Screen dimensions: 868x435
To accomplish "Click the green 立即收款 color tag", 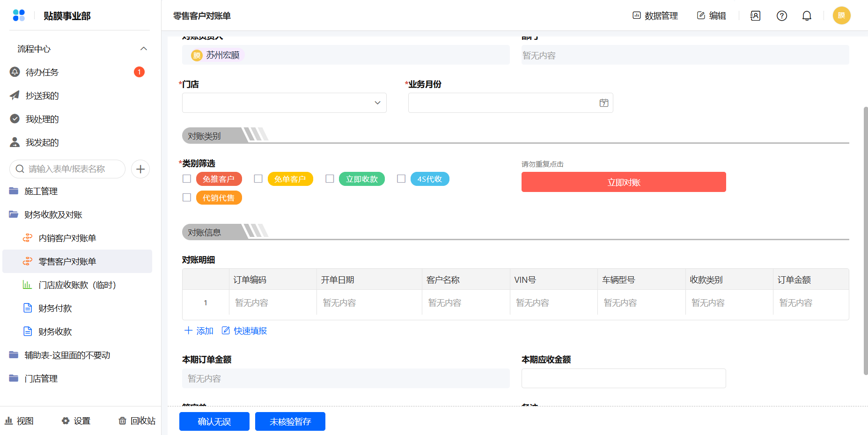I will pos(362,179).
